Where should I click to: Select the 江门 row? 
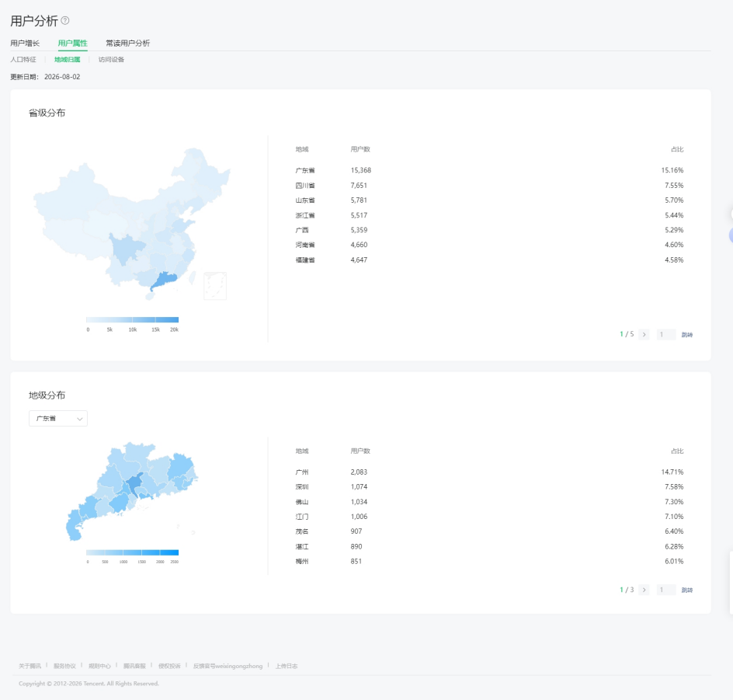pyautogui.click(x=489, y=517)
